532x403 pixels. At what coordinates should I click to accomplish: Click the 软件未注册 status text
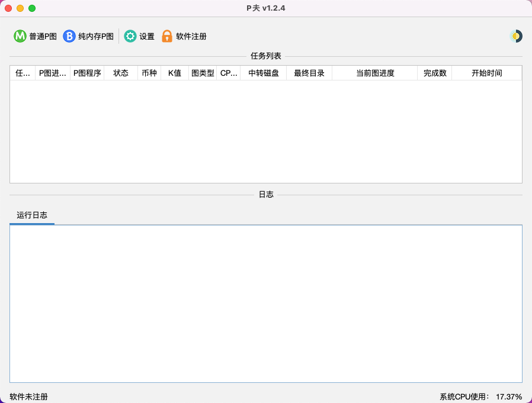[x=28, y=396]
